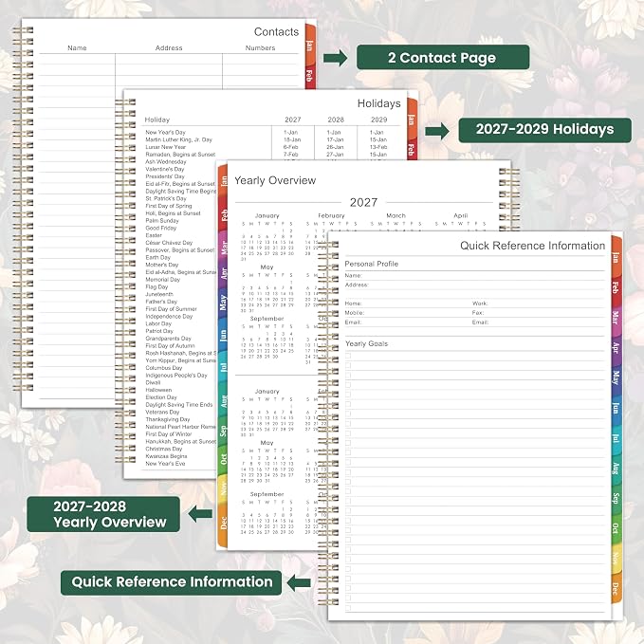The image size is (644, 644).
Task: Click the Jan tab on the Holidays page
Action: click(x=412, y=120)
